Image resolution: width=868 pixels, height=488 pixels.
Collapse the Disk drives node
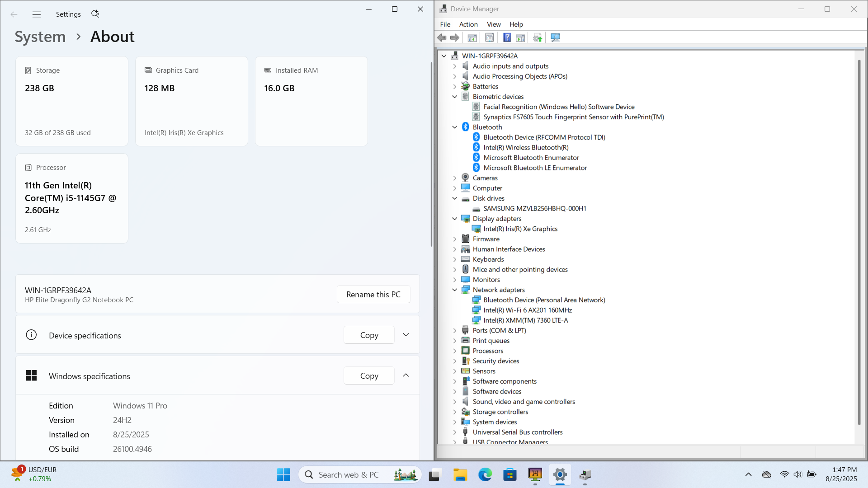[455, 198]
